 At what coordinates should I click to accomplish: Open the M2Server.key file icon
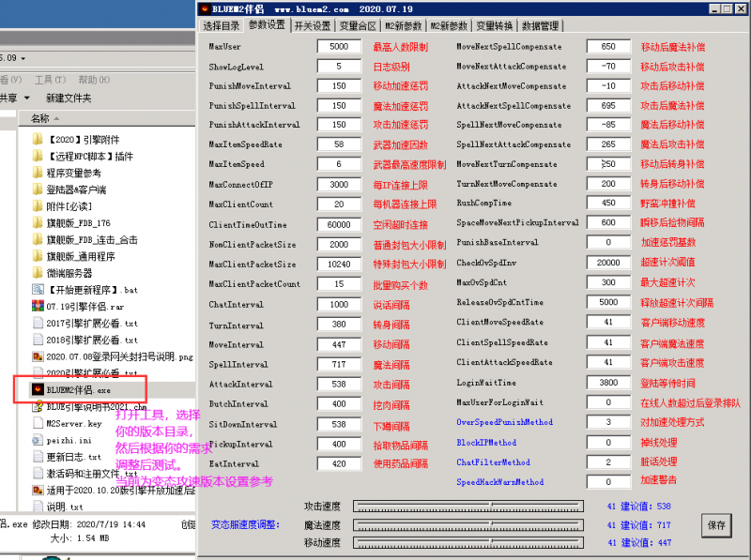(x=38, y=423)
